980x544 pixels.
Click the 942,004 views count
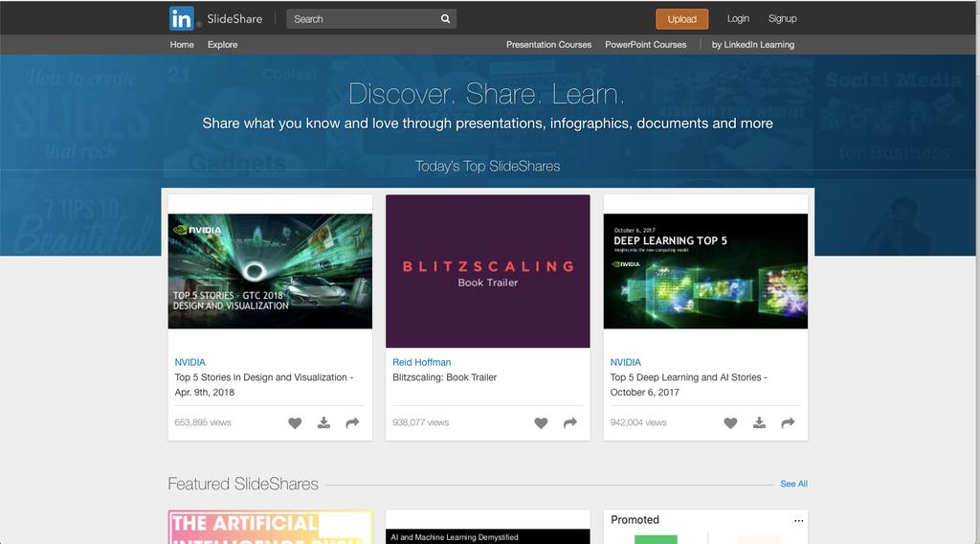coord(638,422)
